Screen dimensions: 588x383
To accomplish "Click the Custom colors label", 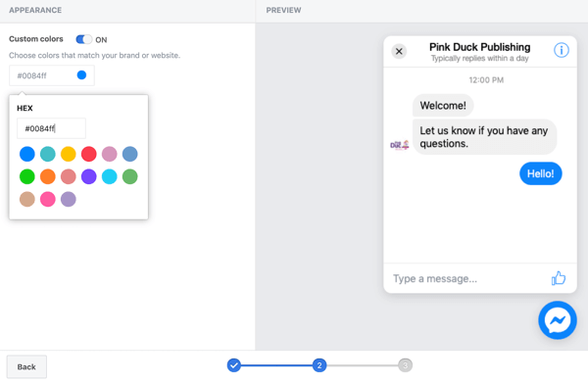I will 36,39.
